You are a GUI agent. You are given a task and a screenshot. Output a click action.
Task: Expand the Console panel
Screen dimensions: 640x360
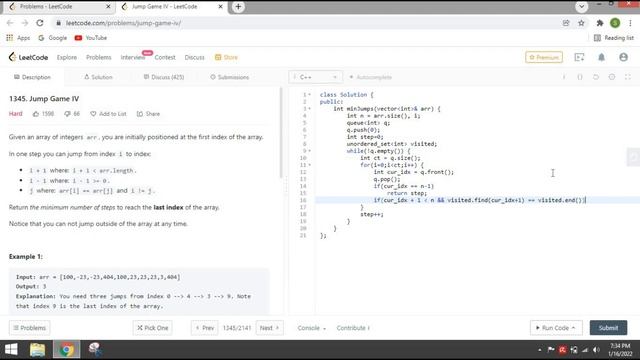click(x=311, y=328)
